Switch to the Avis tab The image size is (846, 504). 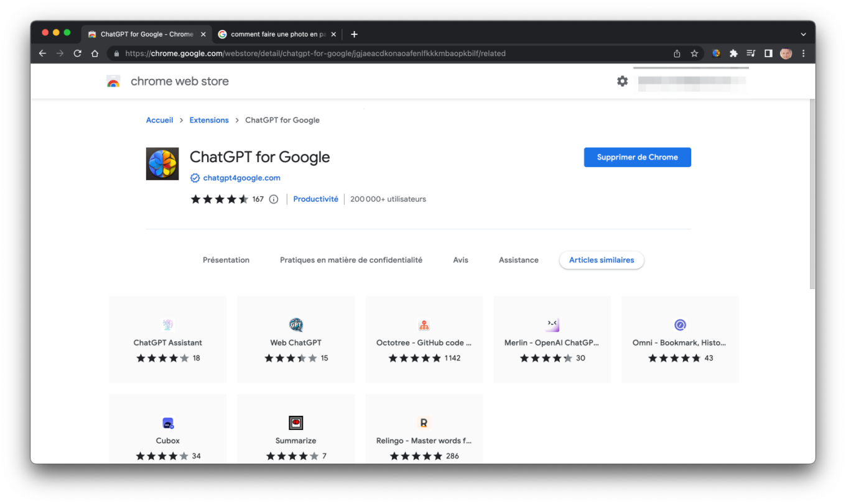pyautogui.click(x=460, y=260)
